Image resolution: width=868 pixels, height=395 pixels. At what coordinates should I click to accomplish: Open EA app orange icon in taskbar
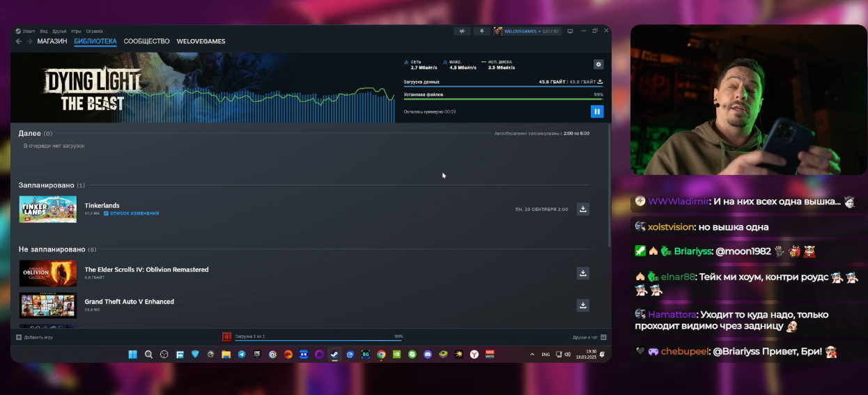pos(288,355)
